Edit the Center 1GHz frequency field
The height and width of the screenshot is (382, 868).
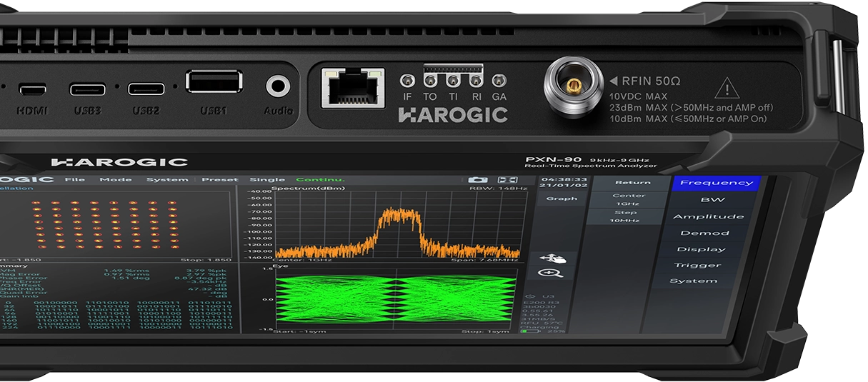[629, 199]
